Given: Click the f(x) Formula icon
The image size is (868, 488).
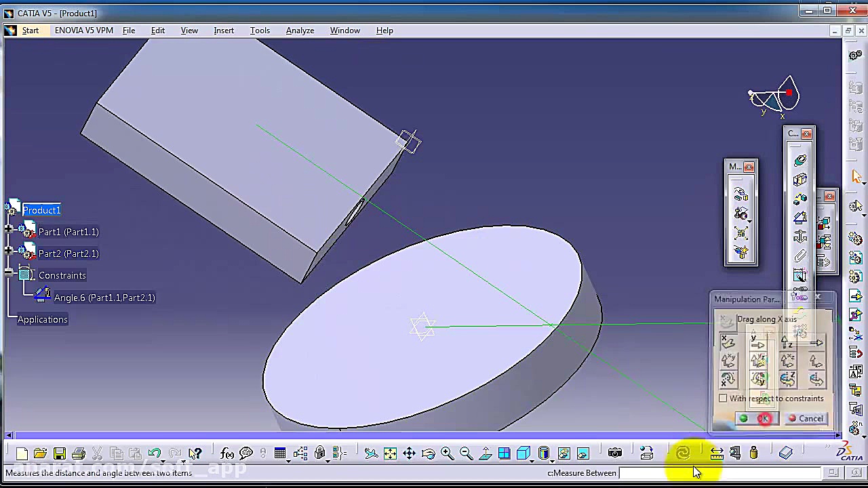Looking at the screenshot, I should point(227,453).
